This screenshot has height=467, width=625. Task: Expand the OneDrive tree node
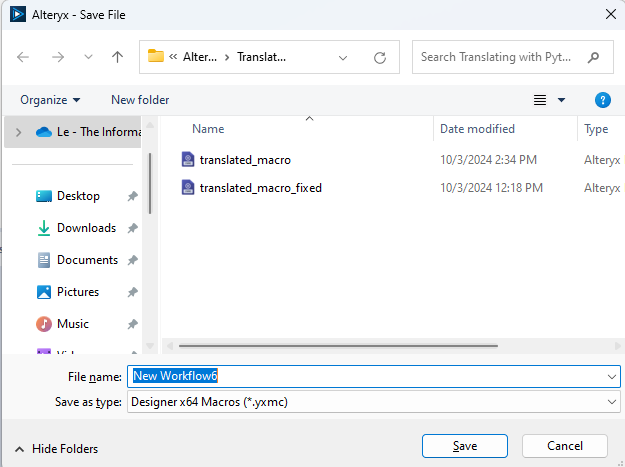[x=18, y=132]
